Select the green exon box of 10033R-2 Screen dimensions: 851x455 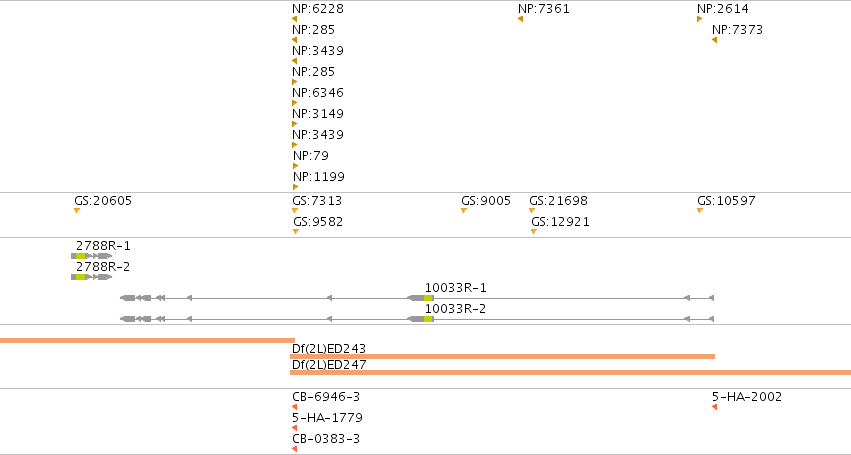(429, 319)
